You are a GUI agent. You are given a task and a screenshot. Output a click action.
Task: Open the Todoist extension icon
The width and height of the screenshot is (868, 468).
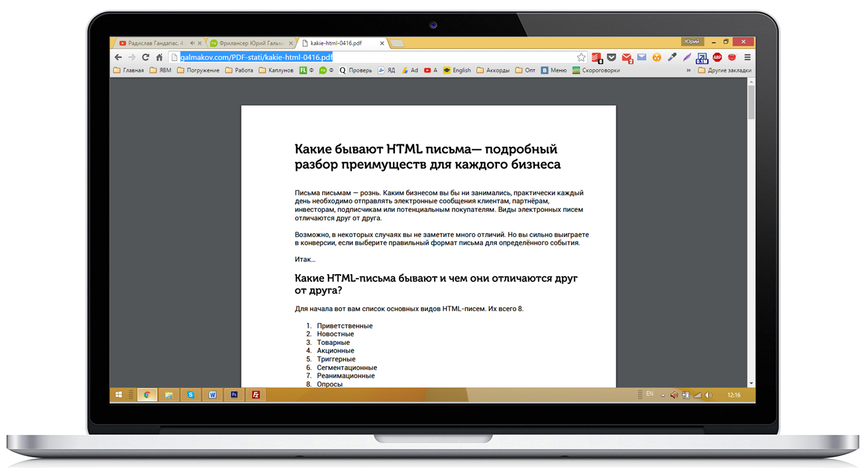tap(596, 58)
